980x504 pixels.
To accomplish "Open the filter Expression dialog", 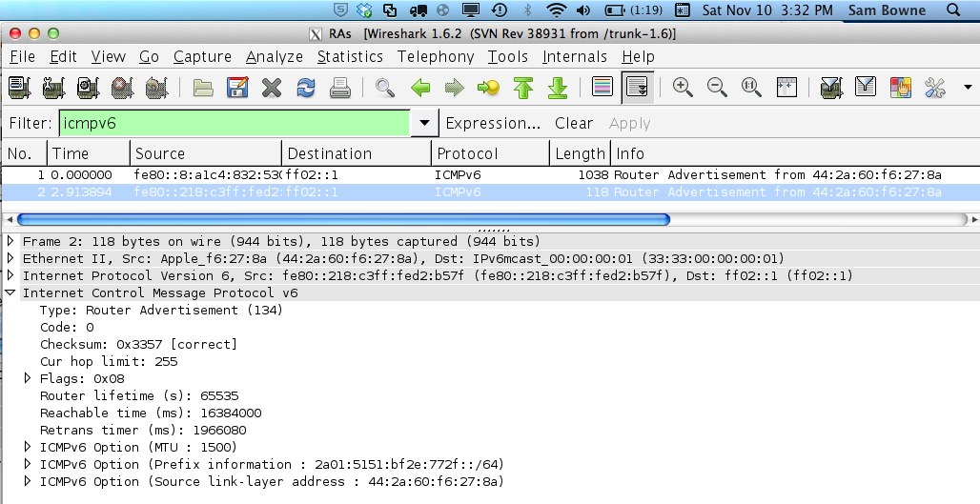I will point(493,123).
